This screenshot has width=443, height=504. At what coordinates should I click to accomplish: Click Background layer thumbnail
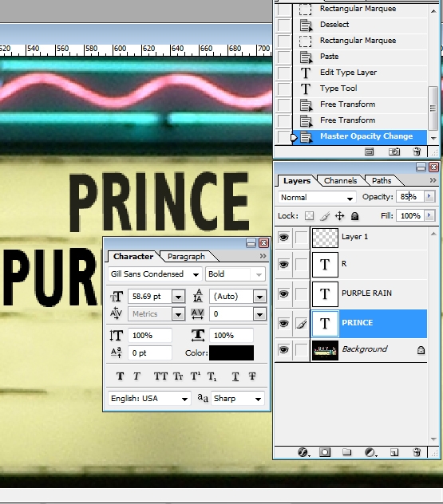[x=325, y=350]
